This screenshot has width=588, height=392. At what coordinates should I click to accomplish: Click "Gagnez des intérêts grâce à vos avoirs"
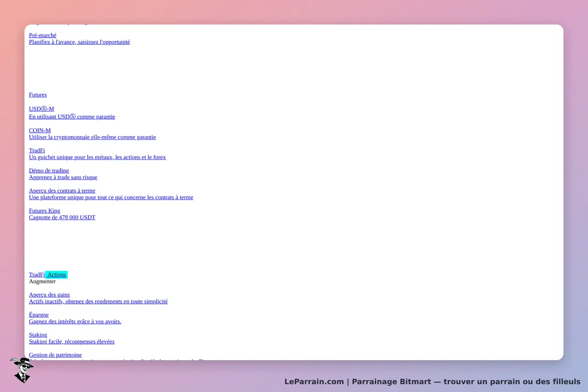coord(75,322)
